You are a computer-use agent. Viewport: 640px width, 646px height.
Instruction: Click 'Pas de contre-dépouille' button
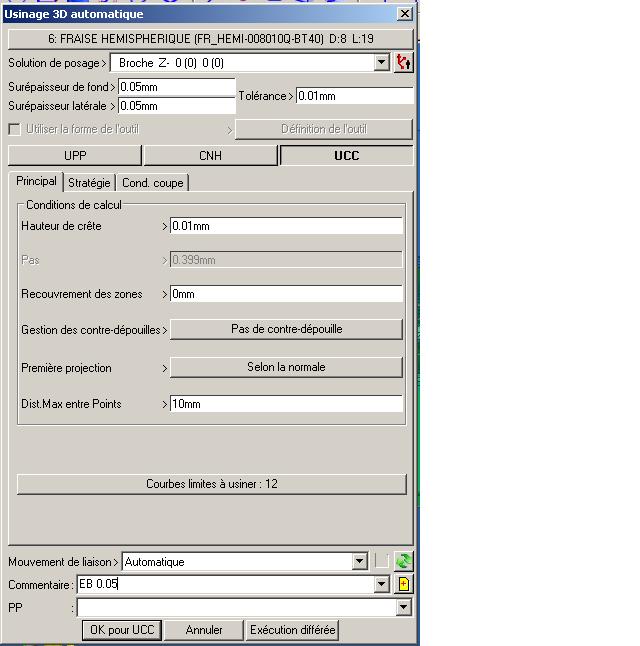(x=286, y=329)
